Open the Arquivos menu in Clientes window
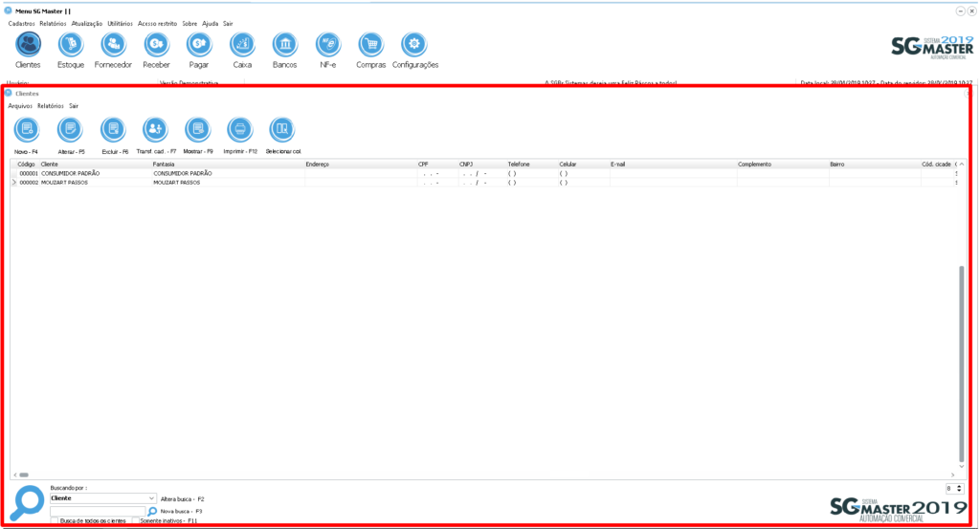This screenshot has width=980, height=529. pos(20,106)
